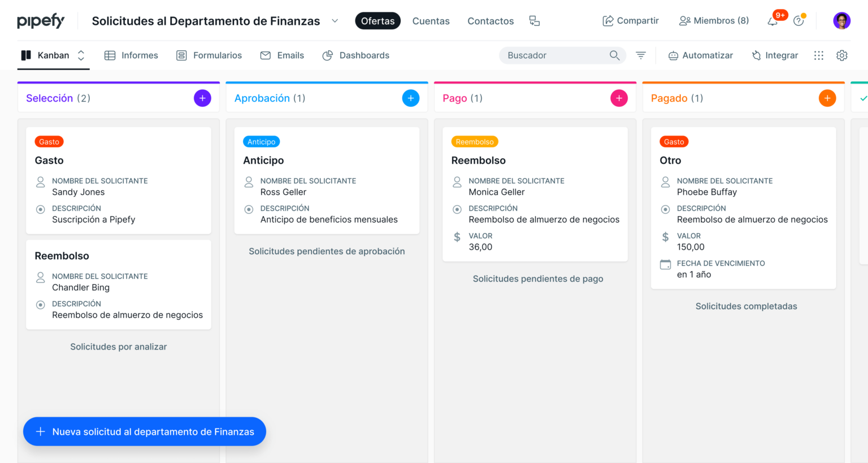Click the help question mark icon
This screenshot has height=463, width=868.
(798, 21)
